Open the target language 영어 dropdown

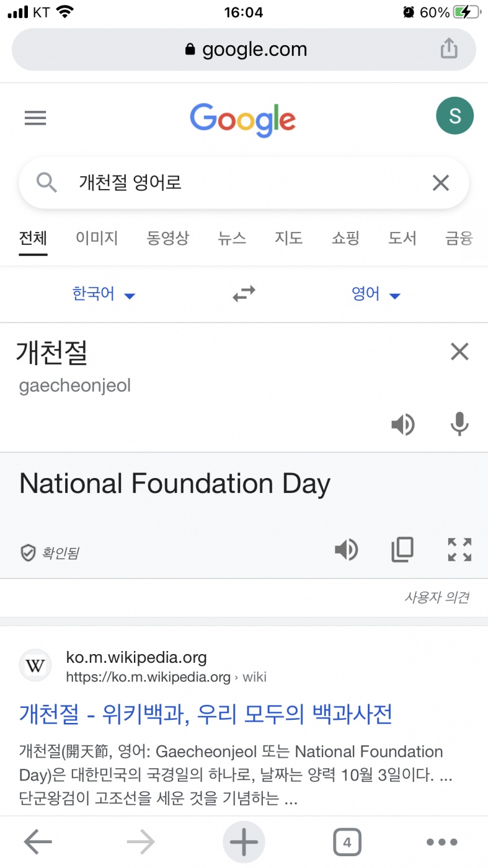point(376,294)
